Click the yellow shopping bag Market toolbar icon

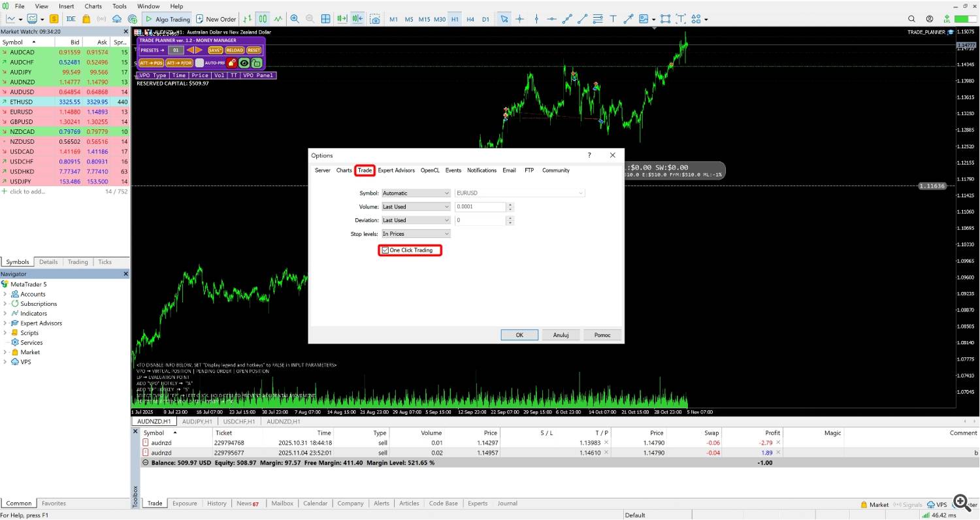86,19
